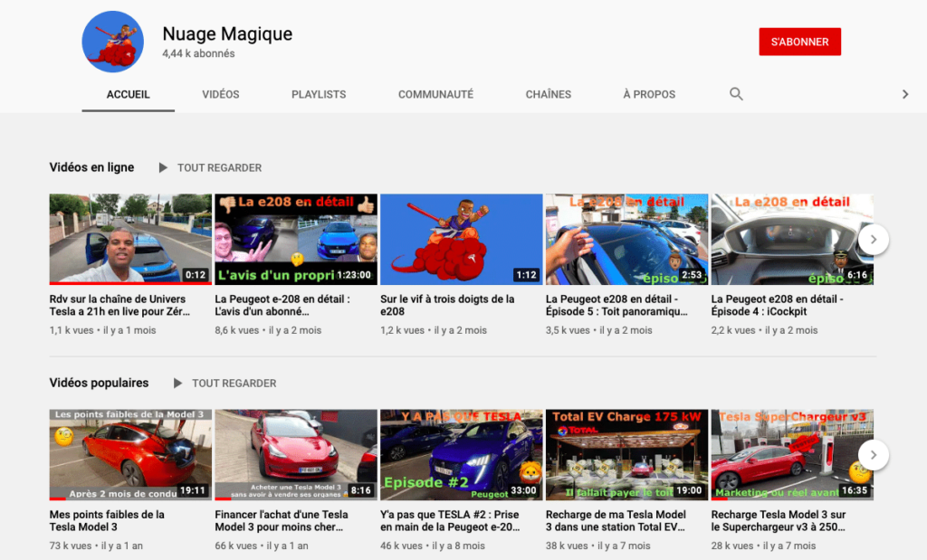Click title 'La Peugeot e208 en détail - Épisode 5'
The width and height of the screenshot is (927, 560).
616,306
